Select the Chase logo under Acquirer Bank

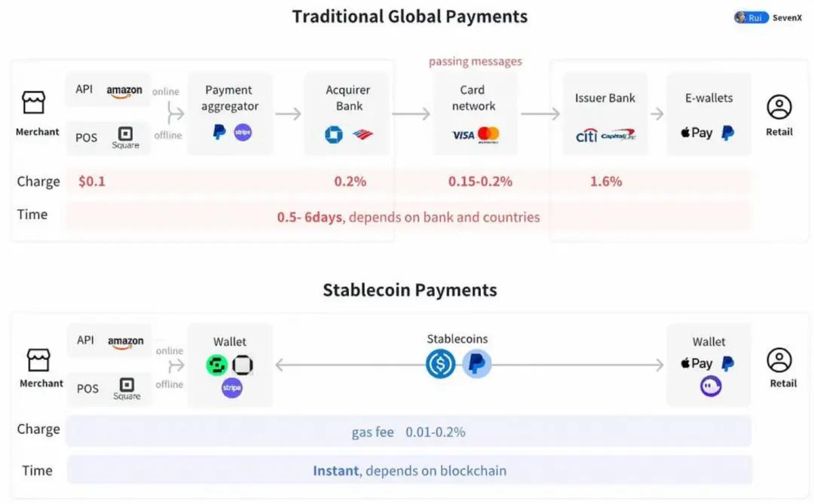pos(333,134)
